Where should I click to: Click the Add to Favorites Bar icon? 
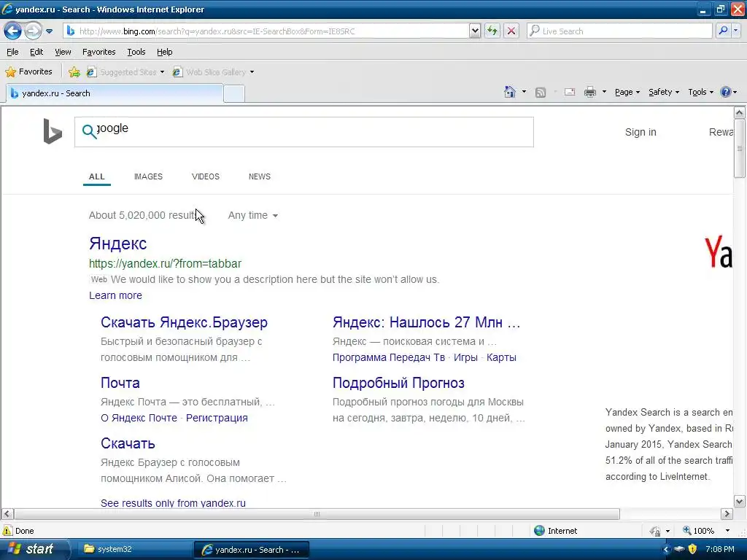click(x=74, y=72)
